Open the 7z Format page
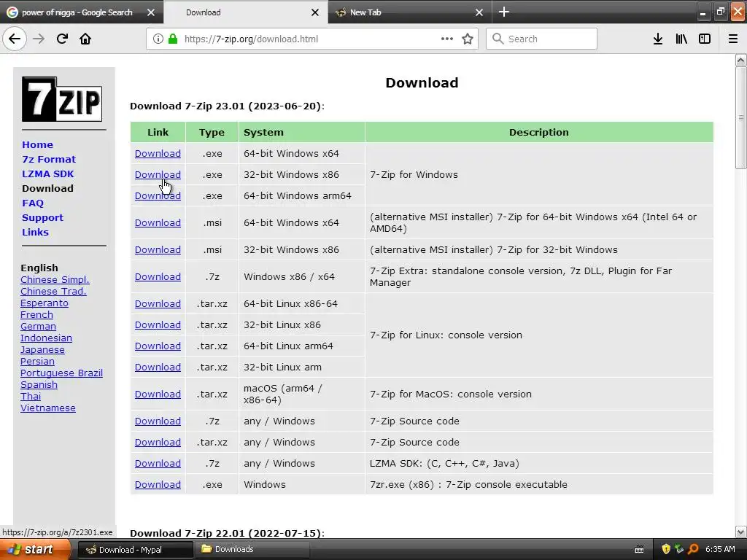The width and height of the screenshot is (747, 560). pos(49,159)
